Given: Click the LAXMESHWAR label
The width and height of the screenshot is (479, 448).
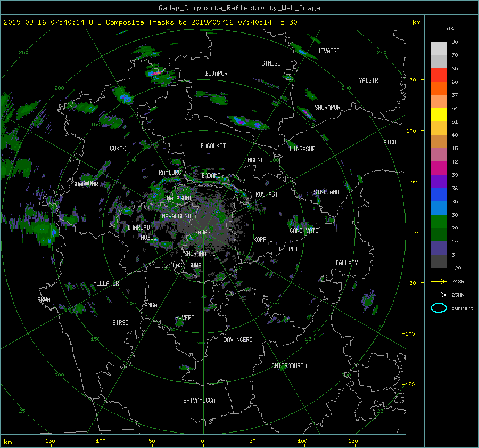Looking at the screenshot, I should point(188,265).
